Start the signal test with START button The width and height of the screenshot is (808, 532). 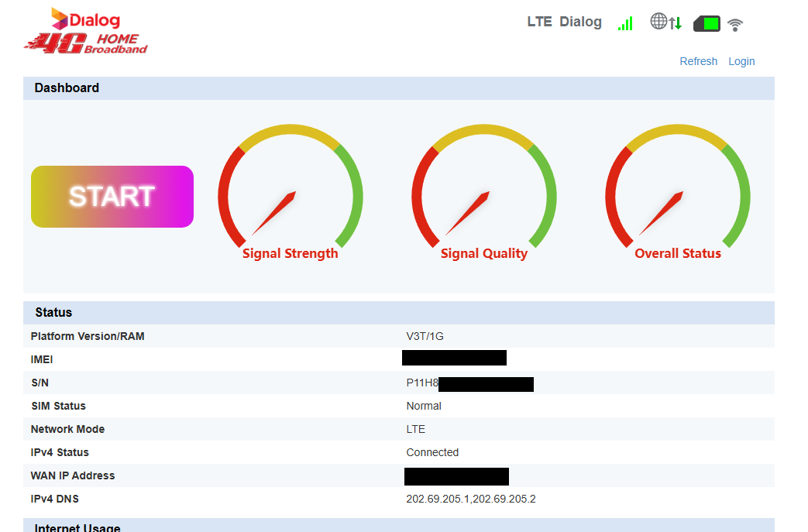tap(112, 197)
